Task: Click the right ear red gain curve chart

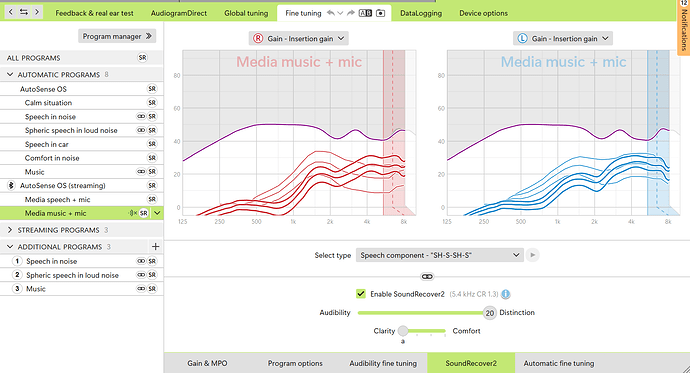Action: 299,133
